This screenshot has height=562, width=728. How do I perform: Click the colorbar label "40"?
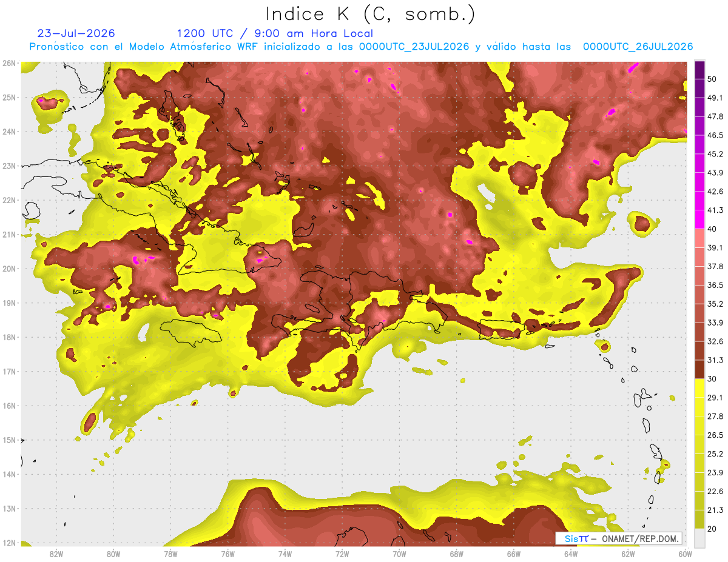(712, 229)
